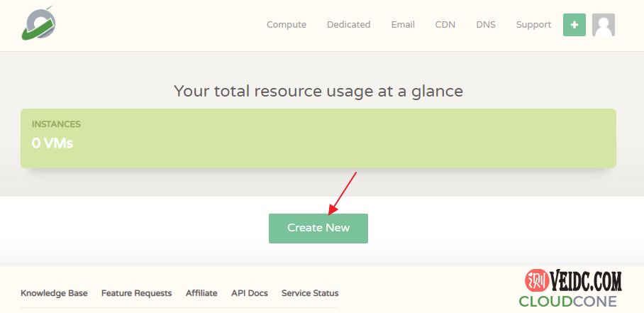Click the red circular VEIDC watermark icon

536,282
